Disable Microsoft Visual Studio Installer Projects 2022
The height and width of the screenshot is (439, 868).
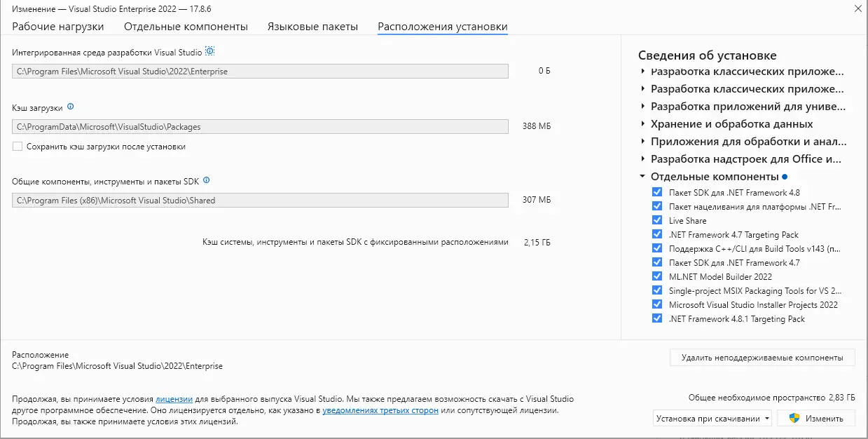(x=657, y=304)
